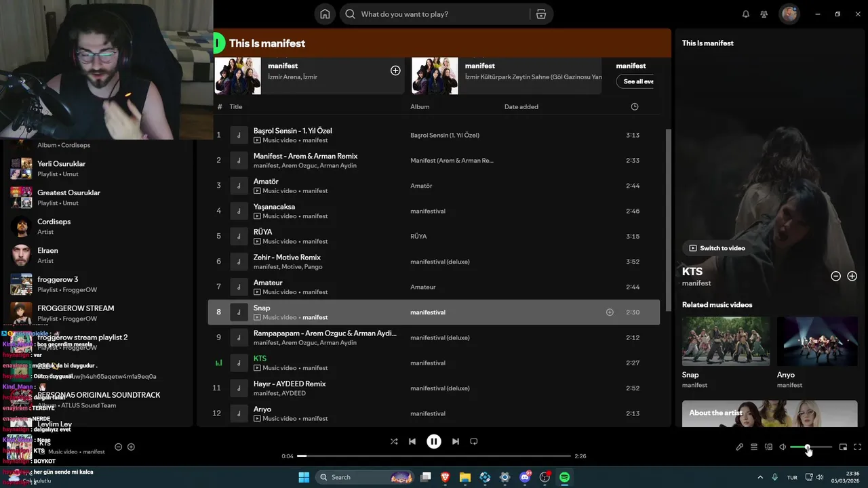Open the lyrics microphone icon
This screenshot has height=488, width=868.
pyautogui.click(x=739, y=447)
